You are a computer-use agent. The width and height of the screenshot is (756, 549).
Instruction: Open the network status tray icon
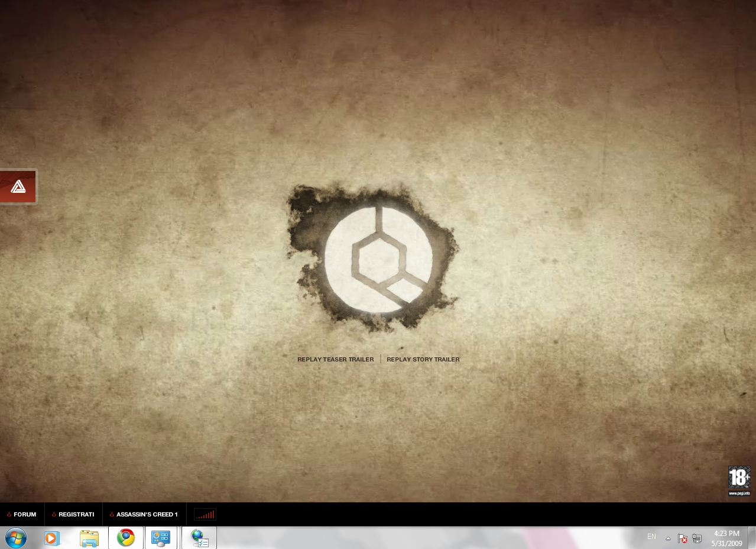(697, 538)
